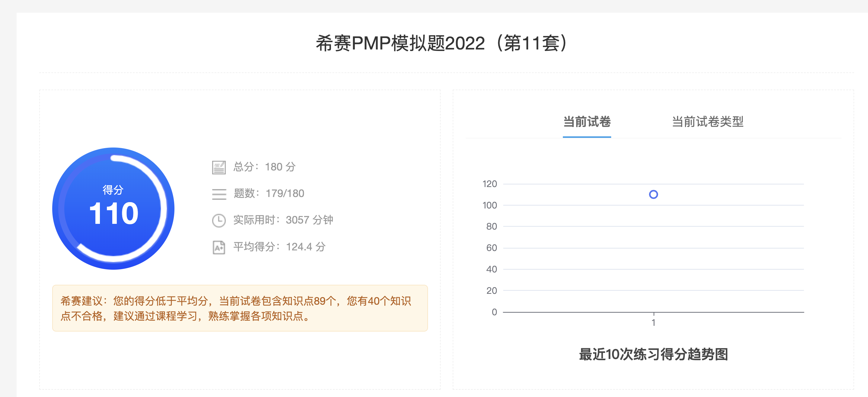The height and width of the screenshot is (397, 868).
Task: Click the A+ average score icon
Action: pyautogui.click(x=219, y=247)
